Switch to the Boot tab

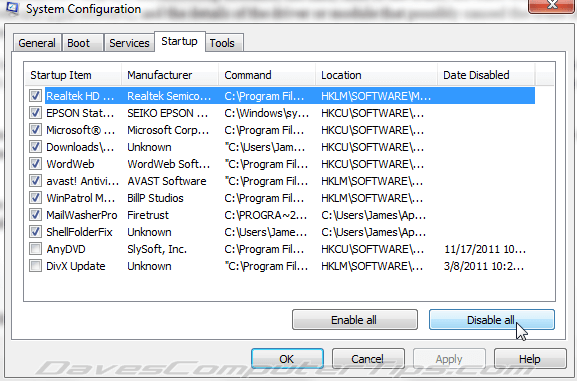[83, 43]
